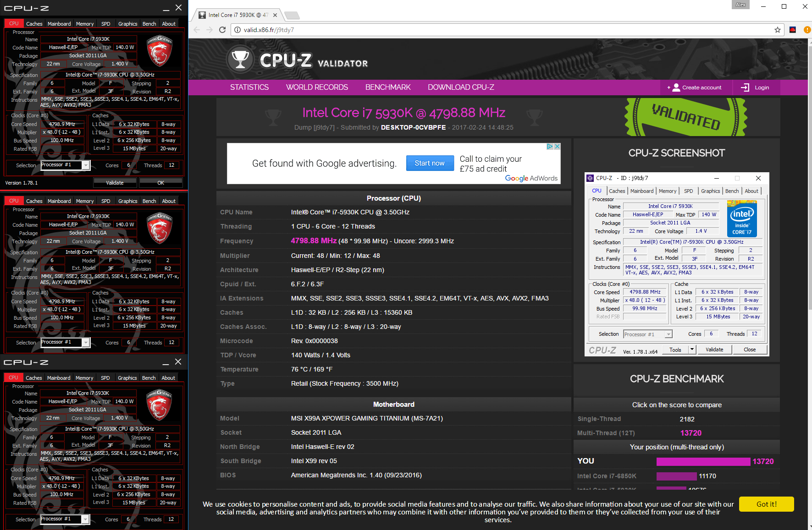Close the Intel Core i7 5930K browser tab
The width and height of the screenshot is (812, 530).
click(275, 15)
